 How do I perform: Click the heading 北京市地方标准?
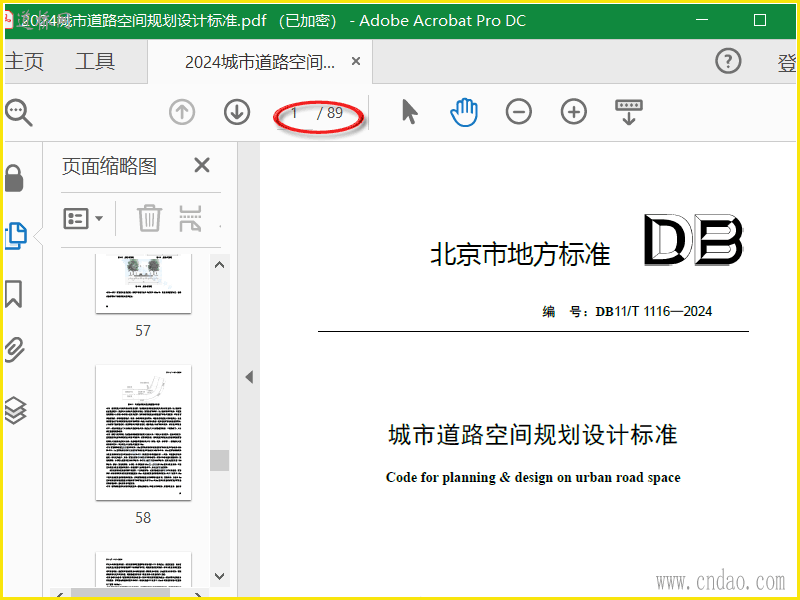520,254
